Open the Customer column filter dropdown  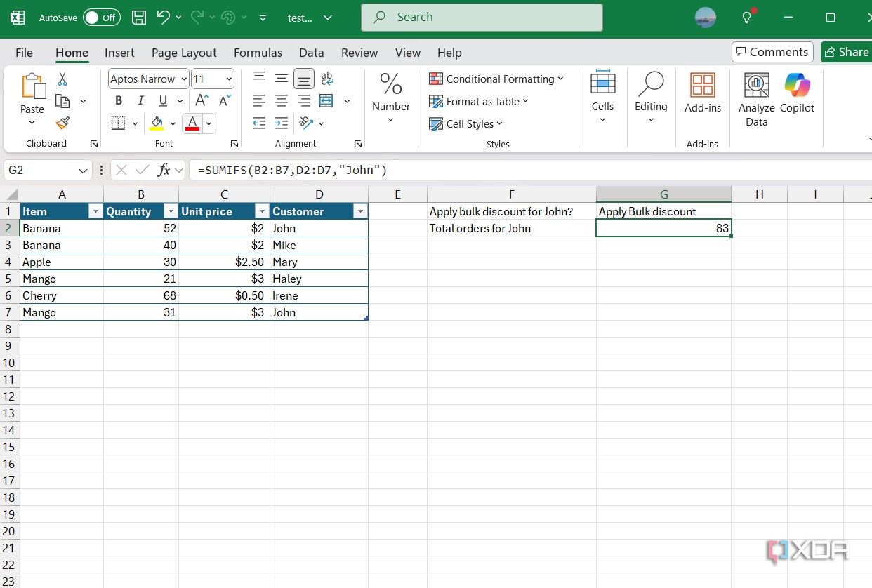pos(359,211)
